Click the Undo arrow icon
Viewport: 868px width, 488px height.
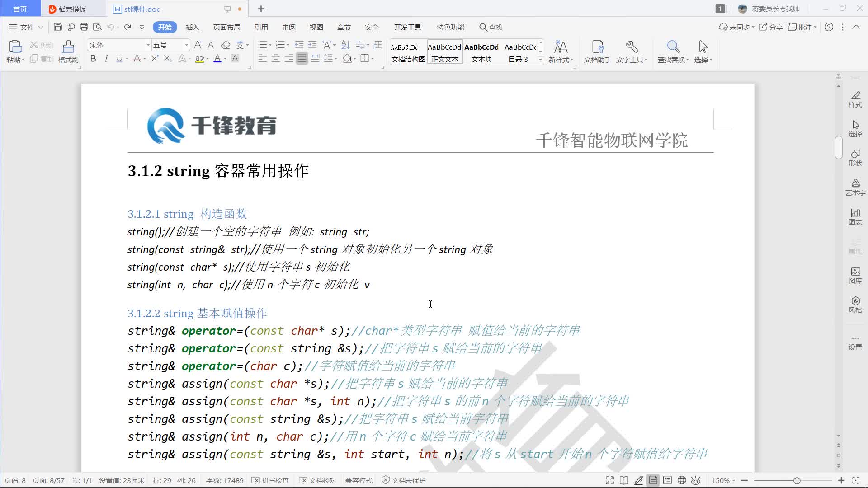pos(110,27)
